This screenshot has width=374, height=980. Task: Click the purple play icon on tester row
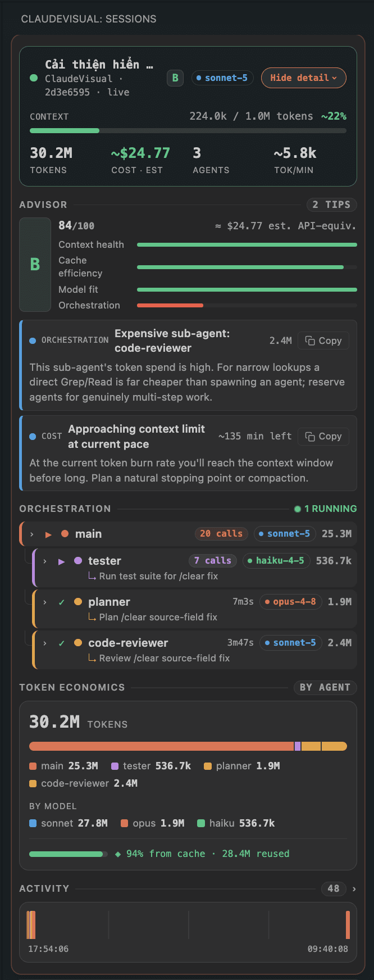(62, 561)
